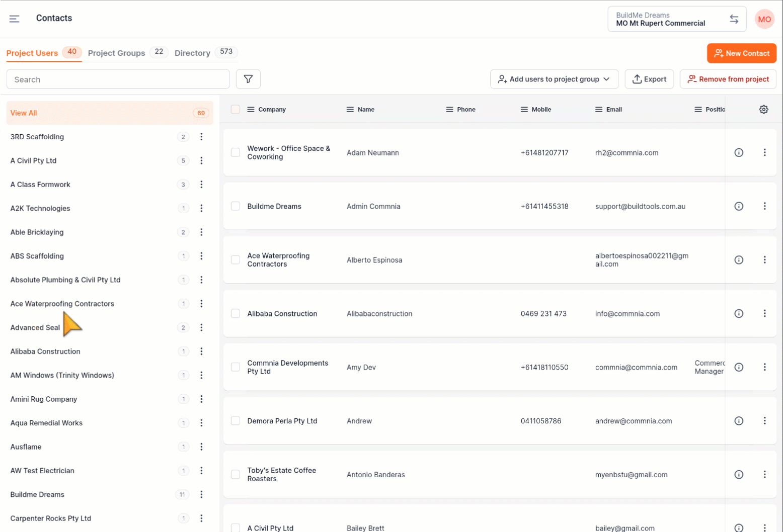Open three-dot menu beside A Civil Pty Ltd
Screen dimensions: 783x532
(x=201, y=160)
